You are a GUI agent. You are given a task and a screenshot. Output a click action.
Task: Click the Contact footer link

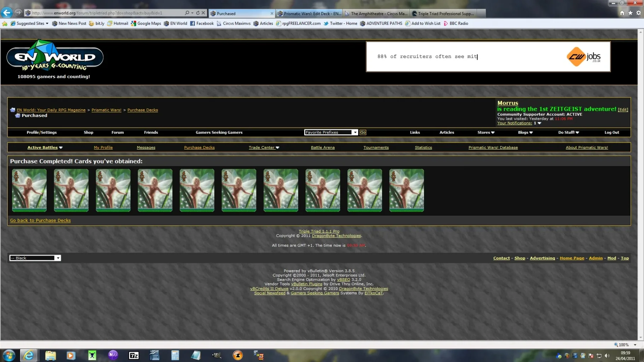tap(501, 258)
